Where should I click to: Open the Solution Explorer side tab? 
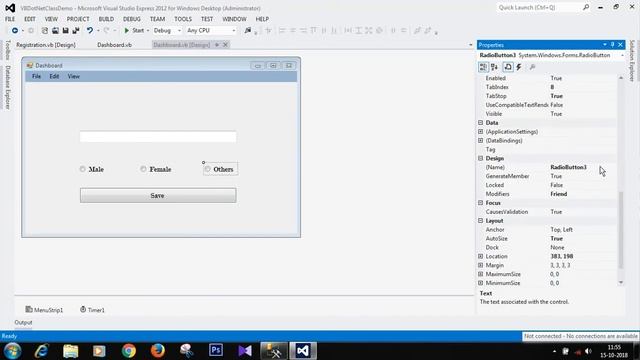(632, 61)
